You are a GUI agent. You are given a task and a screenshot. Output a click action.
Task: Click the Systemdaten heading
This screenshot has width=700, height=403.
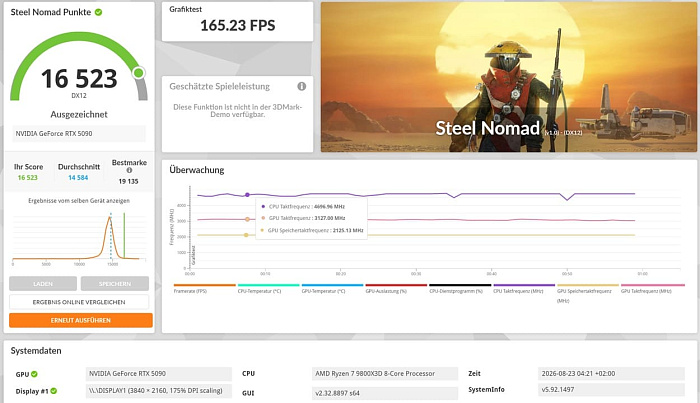(36, 351)
